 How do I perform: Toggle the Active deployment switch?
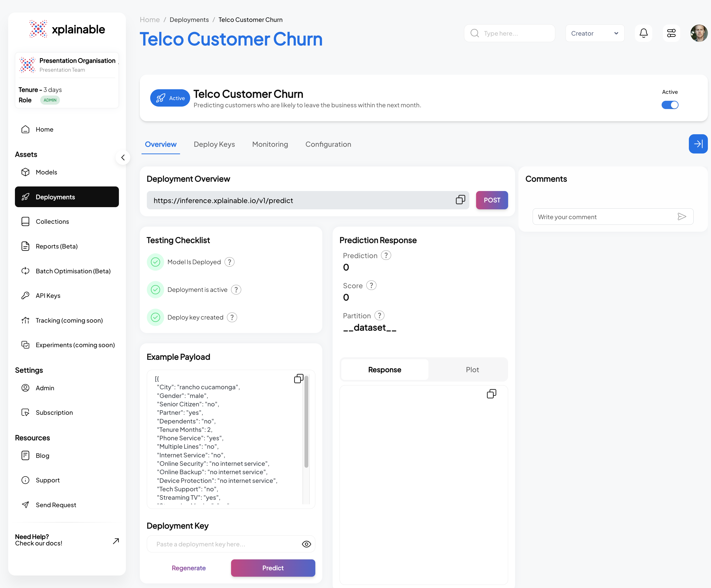click(670, 105)
